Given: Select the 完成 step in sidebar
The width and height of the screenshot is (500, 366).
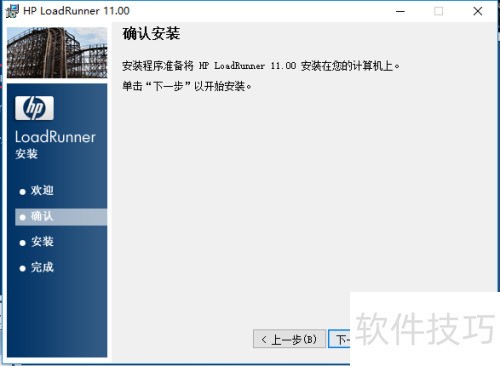Looking at the screenshot, I should (37, 267).
